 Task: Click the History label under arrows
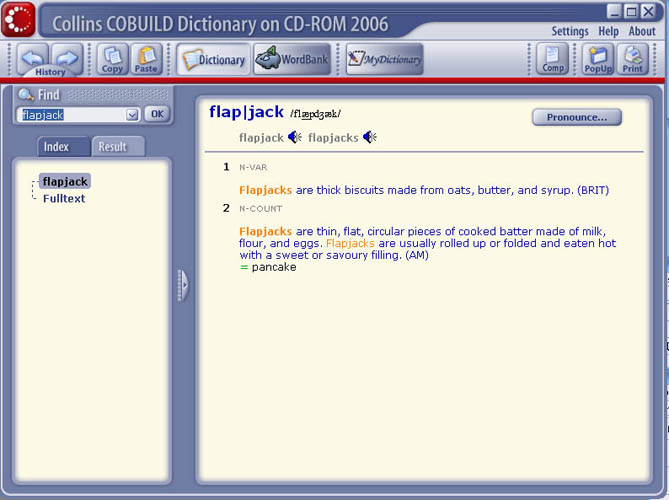point(50,72)
